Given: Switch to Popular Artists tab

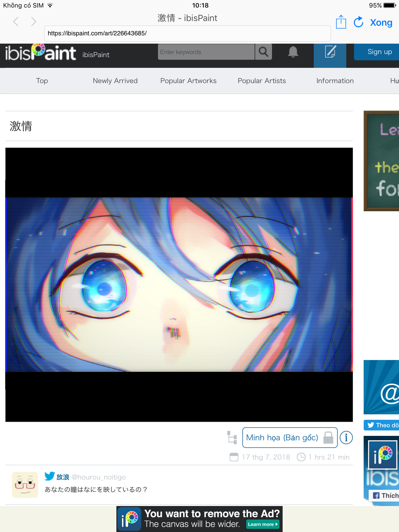Looking at the screenshot, I should click(262, 81).
